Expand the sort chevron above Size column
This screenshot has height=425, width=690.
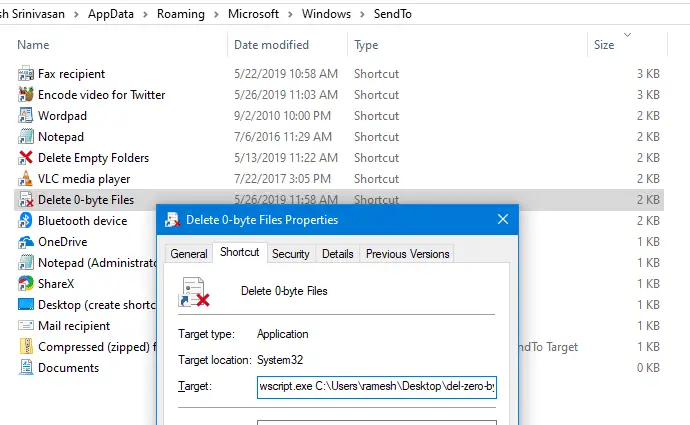[627, 35]
